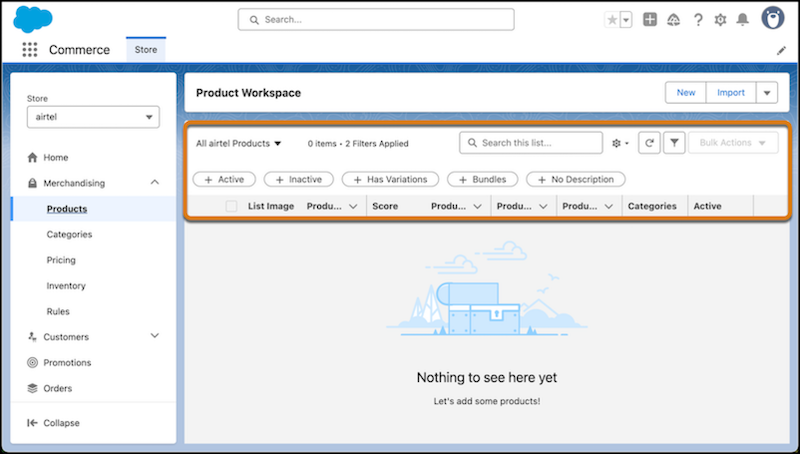Open Orders in the sidebar
This screenshot has height=454, width=800.
58,388
